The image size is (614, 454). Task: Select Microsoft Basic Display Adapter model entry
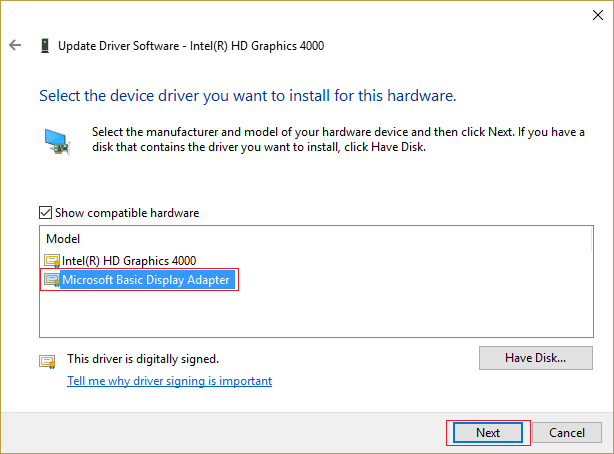tap(147, 281)
